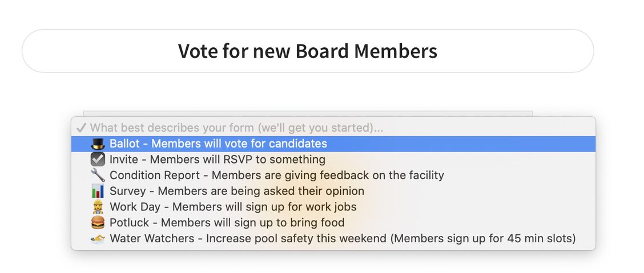Select "Ballot - Members will vote for candidates"
Screen dimensions: 644x273
pos(218,144)
